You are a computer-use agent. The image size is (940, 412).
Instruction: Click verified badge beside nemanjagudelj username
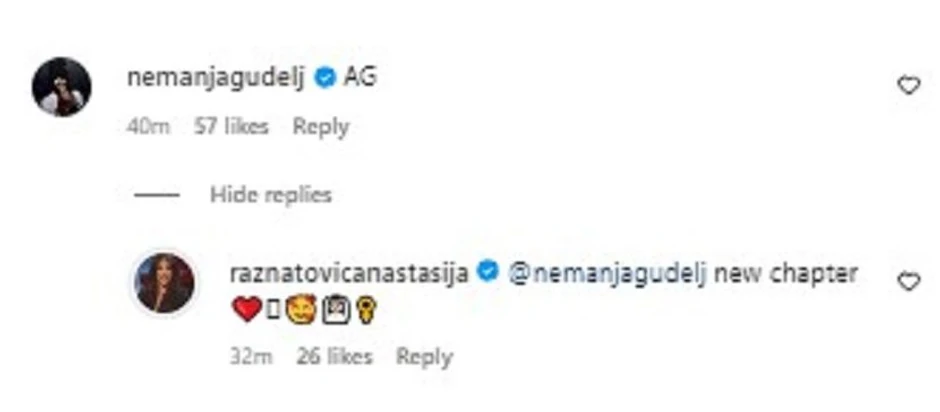[x=325, y=77]
